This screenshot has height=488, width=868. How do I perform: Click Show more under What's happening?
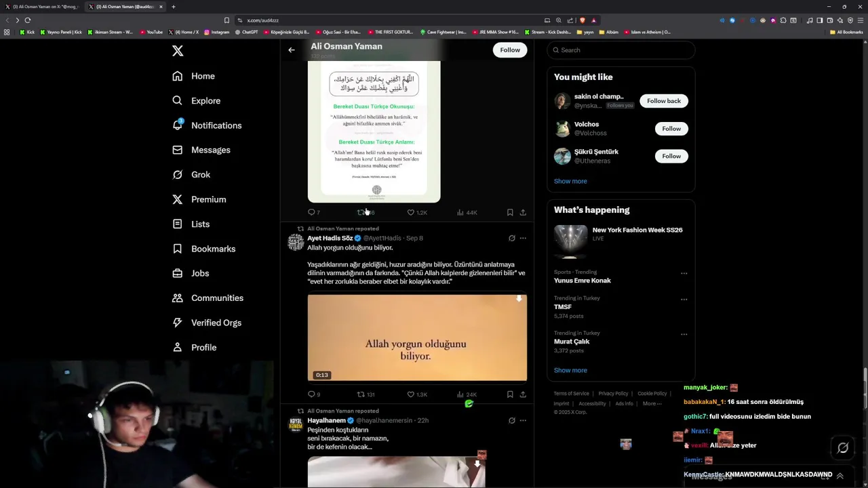[570, 370]
